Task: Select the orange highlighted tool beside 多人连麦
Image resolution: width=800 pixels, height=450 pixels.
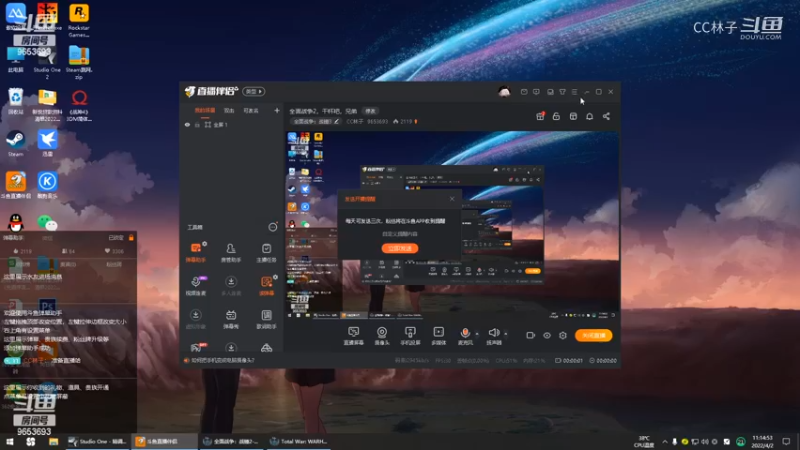Action: (x=266, y=286)
